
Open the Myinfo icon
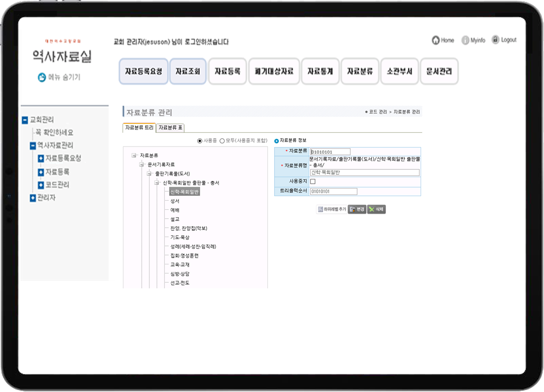coord(465,41)
